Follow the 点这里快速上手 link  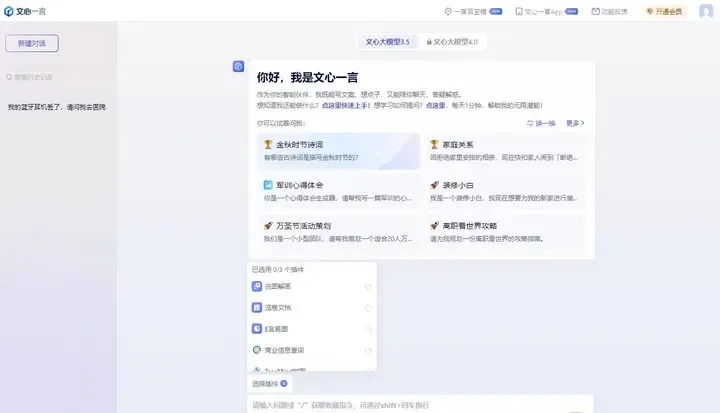tap(344, 105)
